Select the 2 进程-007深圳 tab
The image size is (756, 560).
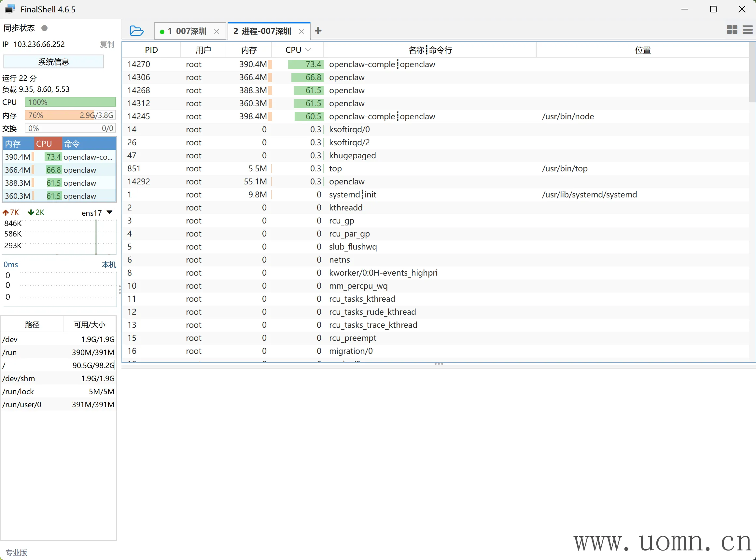262,31
